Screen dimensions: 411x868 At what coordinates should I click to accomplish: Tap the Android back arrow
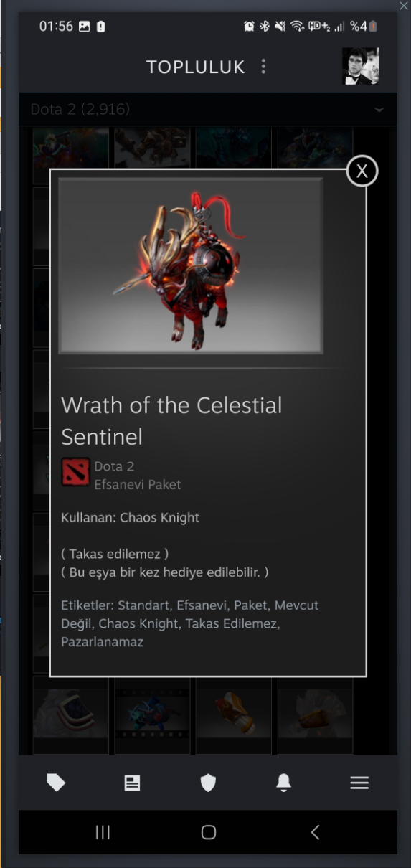pyautogui.click(x=315, y=832)
